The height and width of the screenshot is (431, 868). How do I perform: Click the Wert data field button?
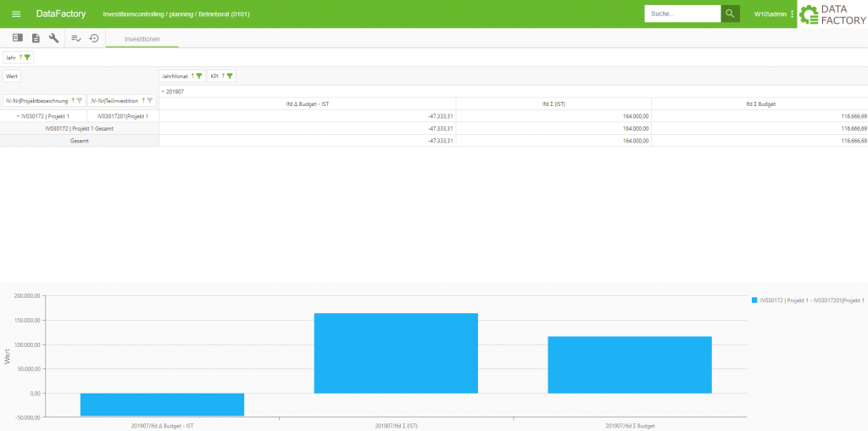[x=12, y=76]
